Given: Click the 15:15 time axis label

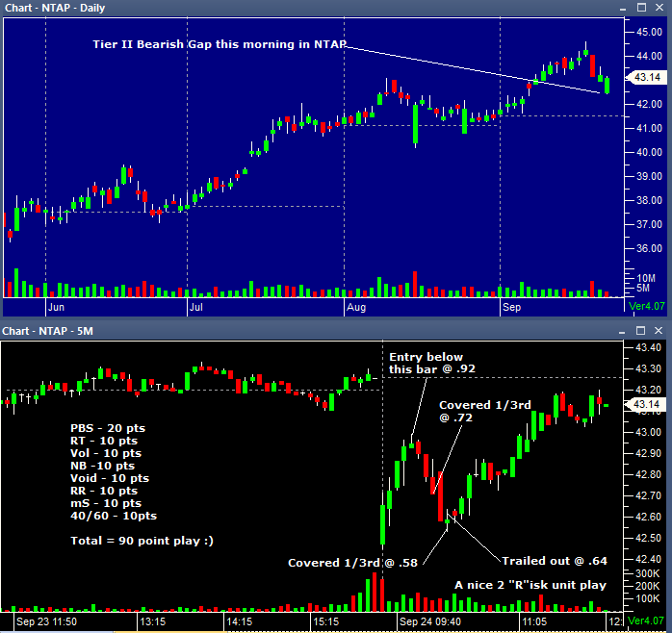Looking at the screenshot, I should click(x=325, y=621).
